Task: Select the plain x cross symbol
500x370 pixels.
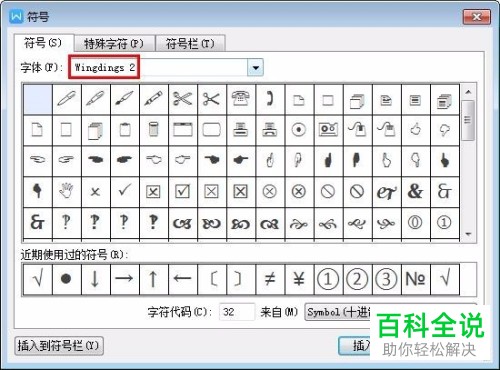Action: pos(95,192)
